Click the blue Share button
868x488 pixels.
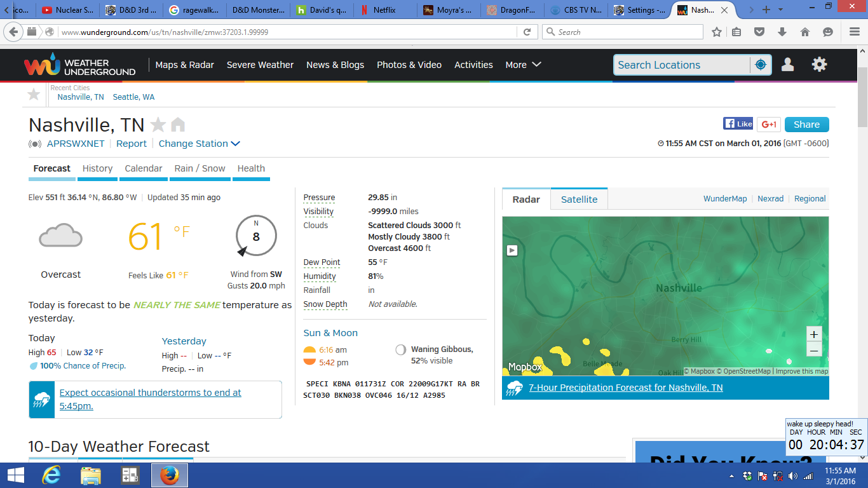point(806,124)
